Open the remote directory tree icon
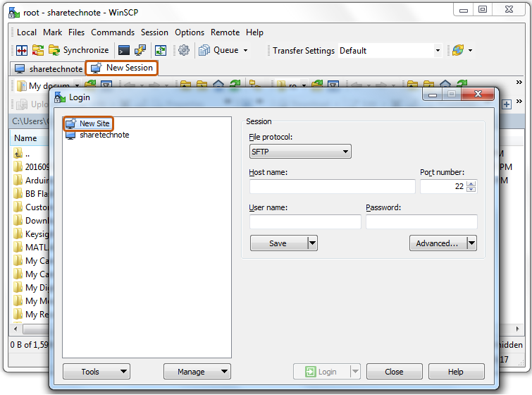Screen dimensions: 532x395 [x=254, y=84]
